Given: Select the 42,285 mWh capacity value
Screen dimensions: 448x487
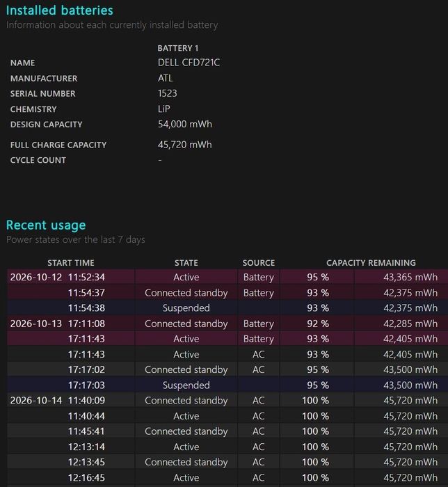Looking at the screenshot, I should [x=410, y=324].
